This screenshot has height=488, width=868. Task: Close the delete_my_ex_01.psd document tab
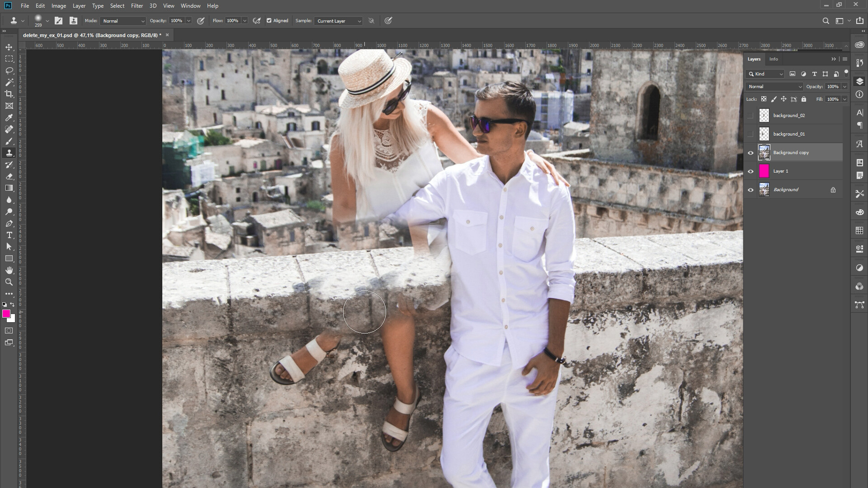[167, 35]
